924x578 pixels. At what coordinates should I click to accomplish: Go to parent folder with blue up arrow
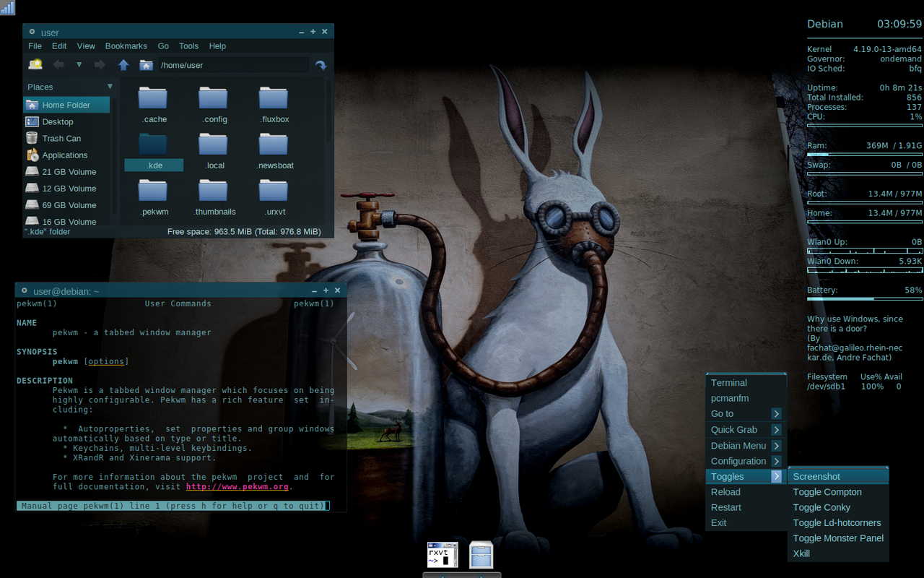pyautogui.click(x=123, y=65)
